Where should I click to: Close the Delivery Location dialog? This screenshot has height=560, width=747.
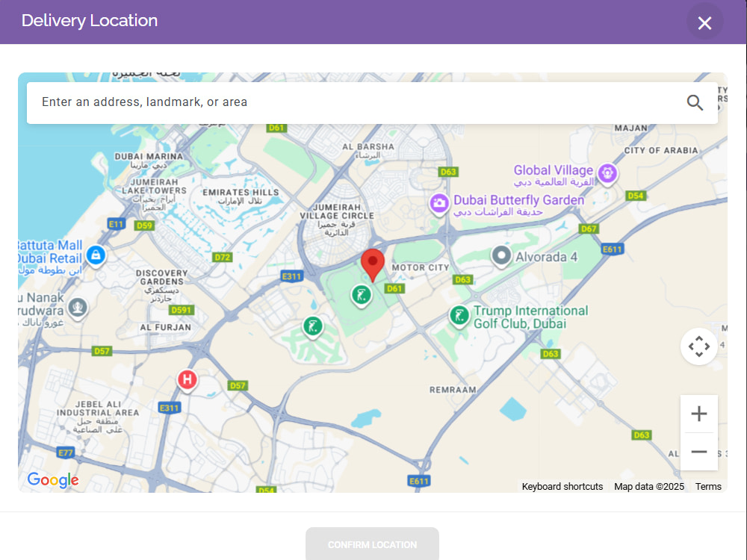[704, 22]
